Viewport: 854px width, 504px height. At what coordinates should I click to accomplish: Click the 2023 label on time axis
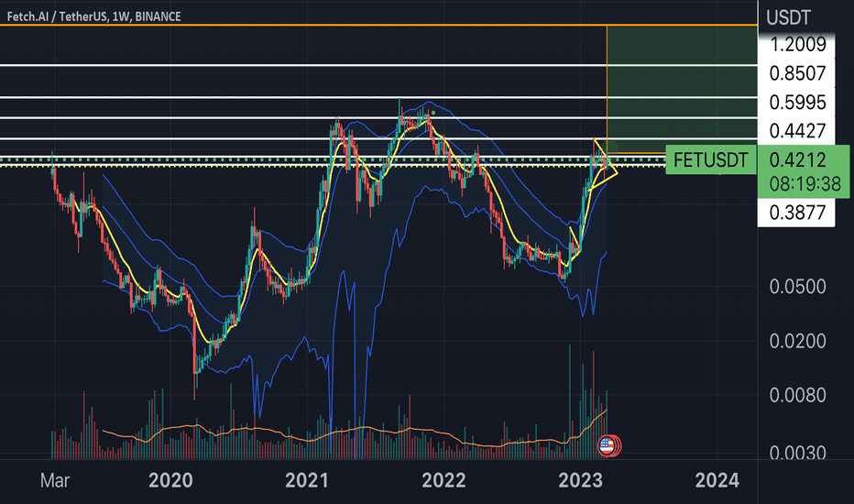581,480
